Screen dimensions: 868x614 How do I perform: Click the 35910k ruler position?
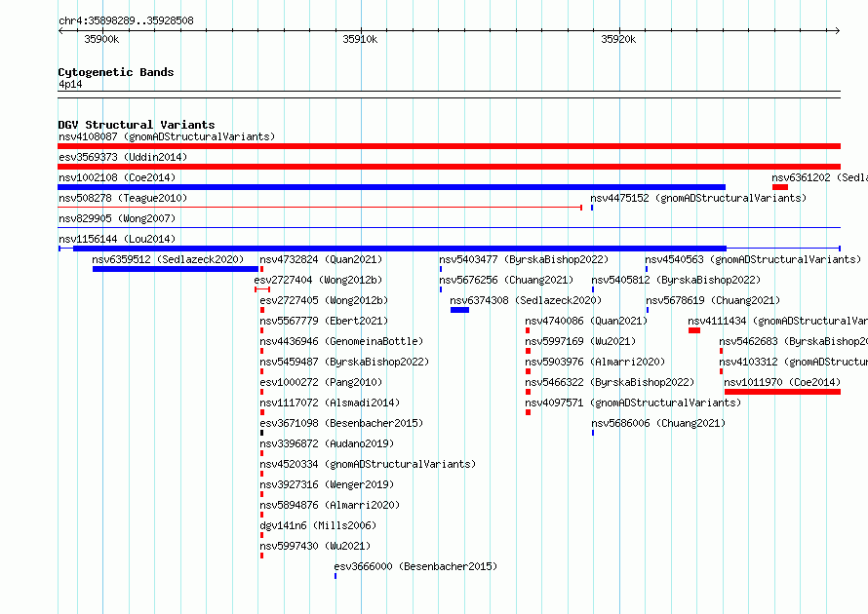(361, 39)
